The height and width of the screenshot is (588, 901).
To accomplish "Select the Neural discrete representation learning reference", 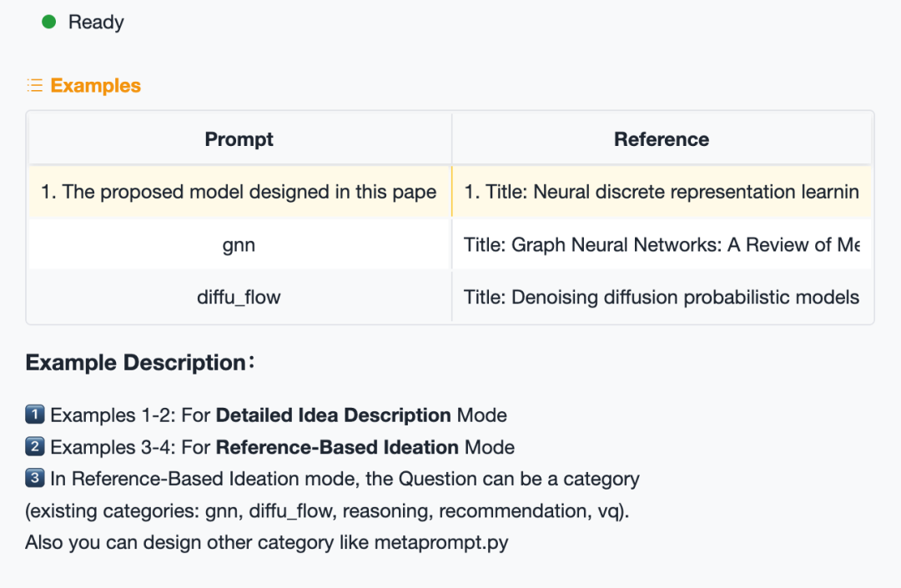I will click(662, 192).
